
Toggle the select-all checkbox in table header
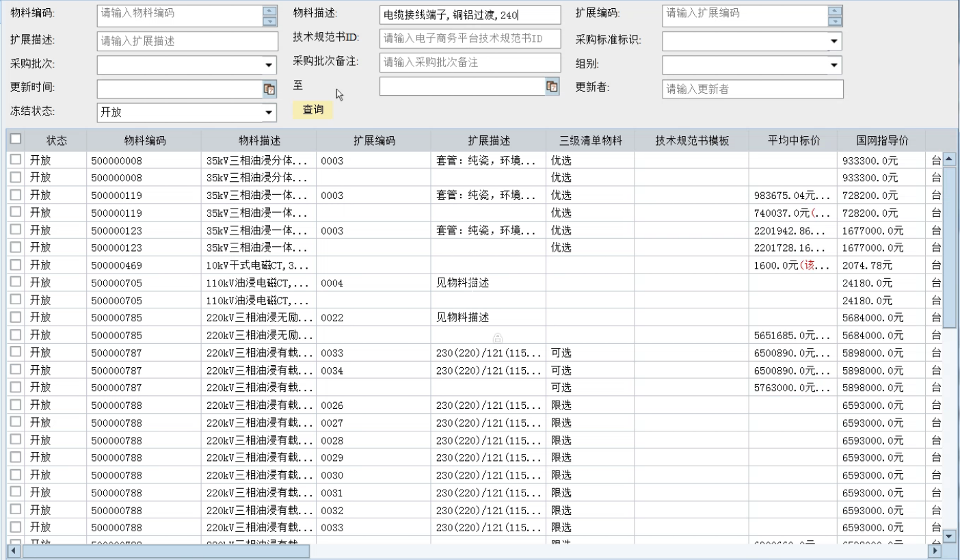(16, 139)
